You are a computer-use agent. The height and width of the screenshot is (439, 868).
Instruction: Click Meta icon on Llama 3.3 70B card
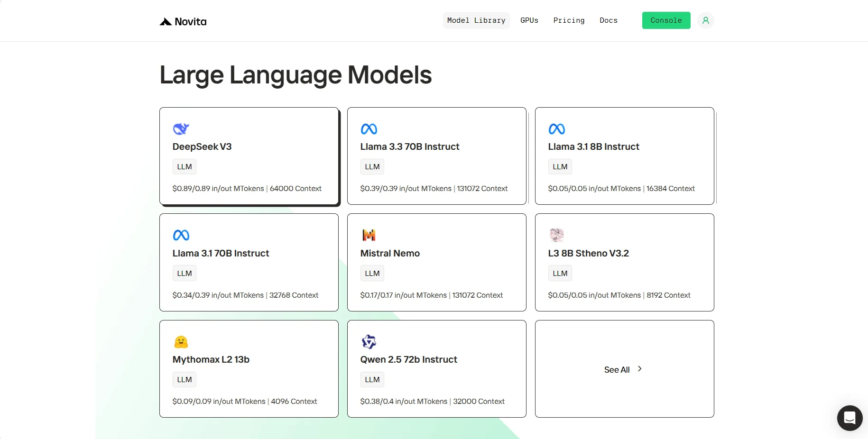369,129
